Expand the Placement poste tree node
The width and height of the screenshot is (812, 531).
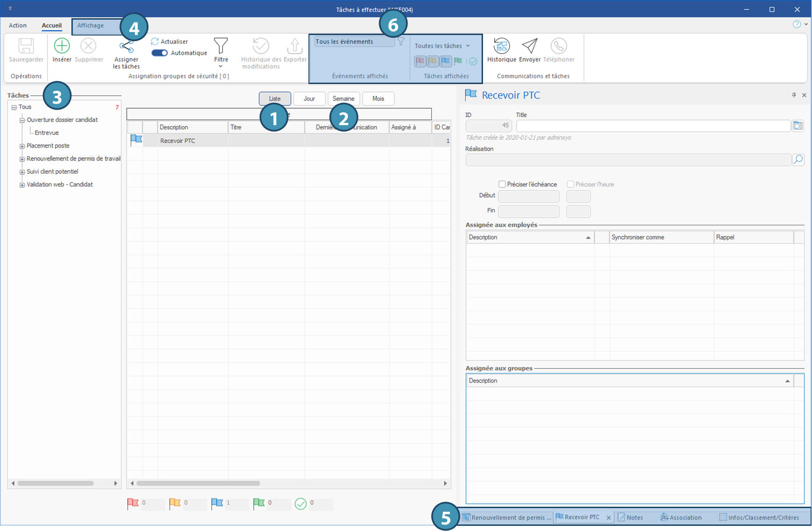click(x=22, y=146)
